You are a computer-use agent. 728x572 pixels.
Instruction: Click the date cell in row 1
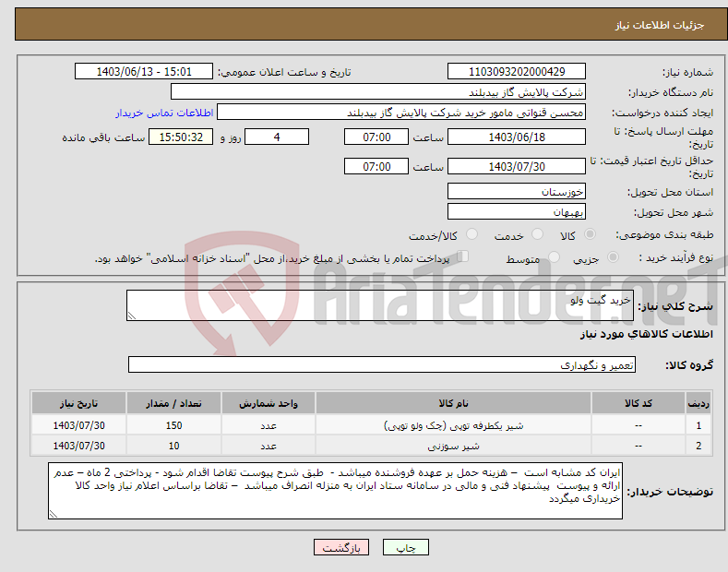click(x=79, y=425)
